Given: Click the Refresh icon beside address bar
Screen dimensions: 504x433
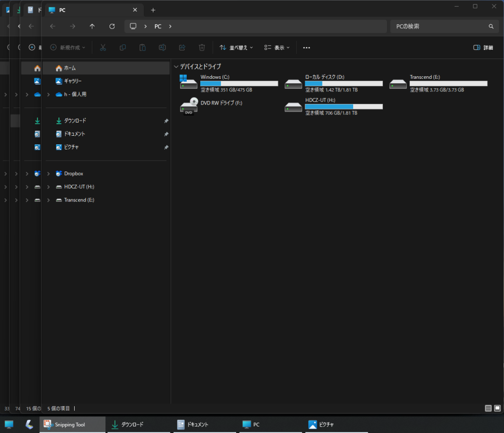Looking at the screenshot, I should pos(112,26).
